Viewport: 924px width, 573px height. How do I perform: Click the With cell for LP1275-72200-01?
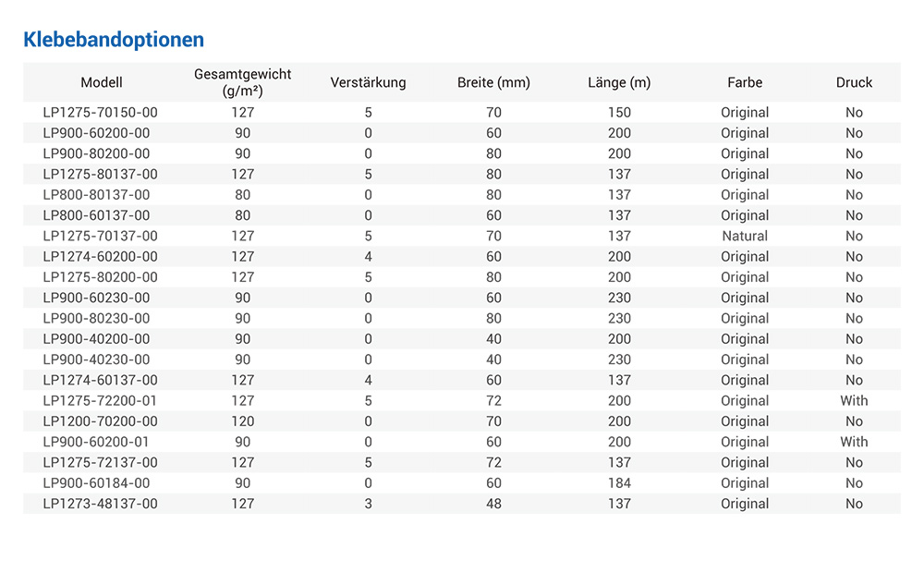coord(854,401)
